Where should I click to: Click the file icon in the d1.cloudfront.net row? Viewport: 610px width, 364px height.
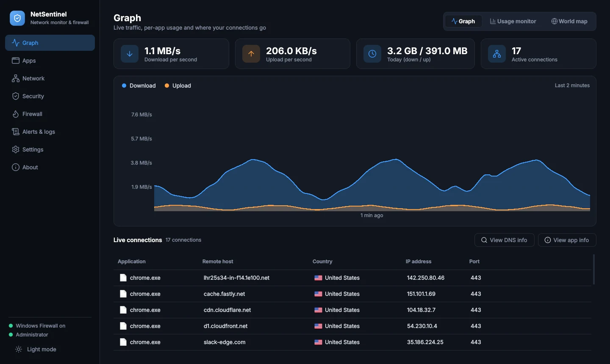click(123, 326)
